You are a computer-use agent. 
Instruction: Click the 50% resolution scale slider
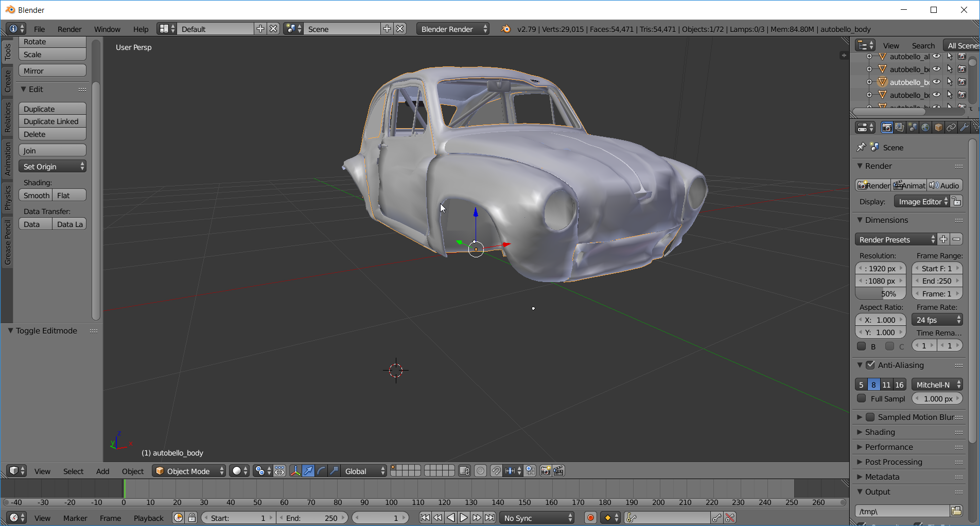(881, 294)
